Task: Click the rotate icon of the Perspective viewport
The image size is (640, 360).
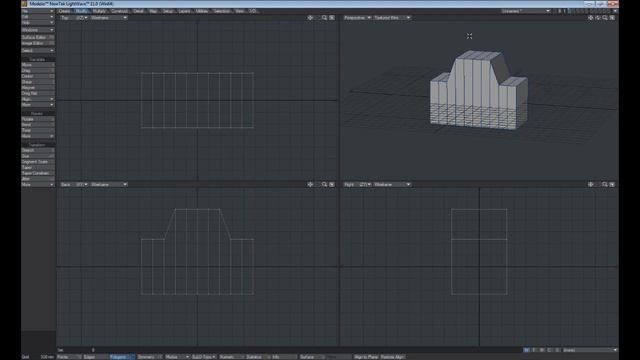Action: [598, 18]
